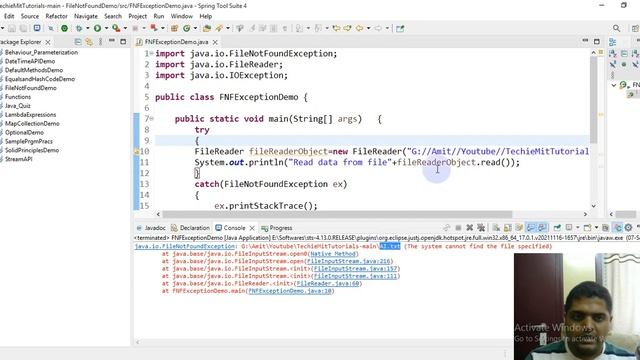Image resolution: width=640 pixels, height=360 pixels.
Task: Open the Help menu
Action: pos(206,16)
